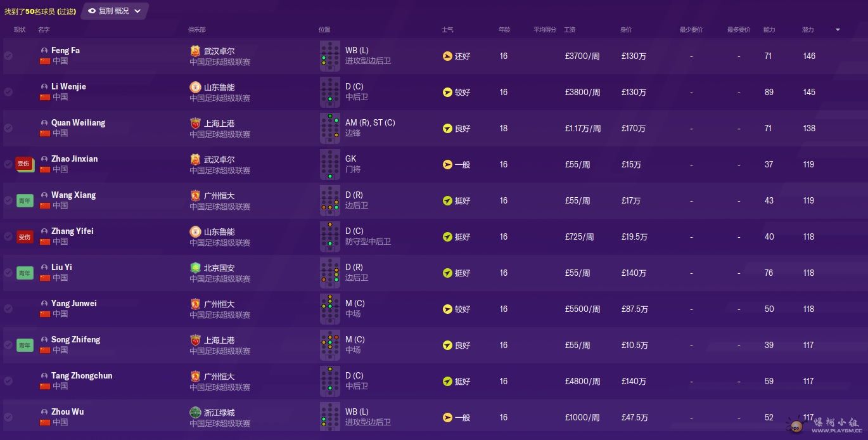
Task: Click the position pitch diagram for Quan Weiliang
Action: 329,128
